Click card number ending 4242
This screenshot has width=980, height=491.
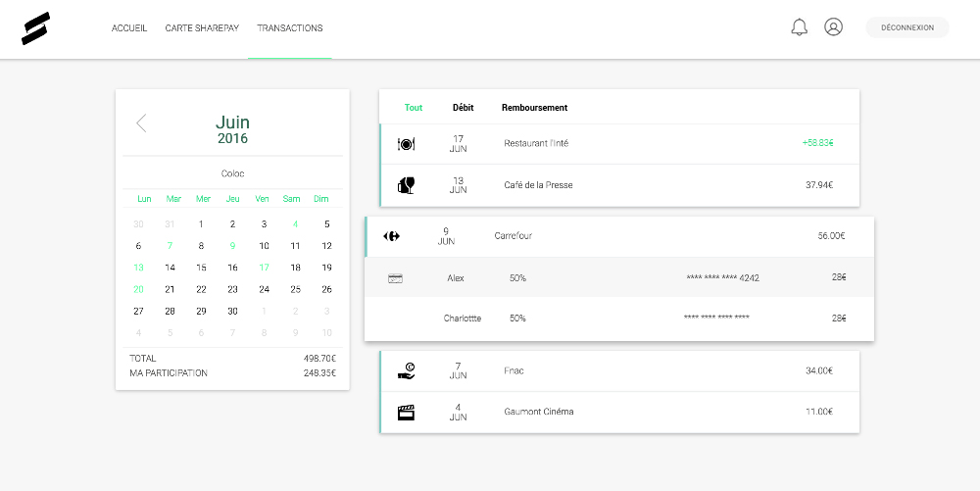722,278
